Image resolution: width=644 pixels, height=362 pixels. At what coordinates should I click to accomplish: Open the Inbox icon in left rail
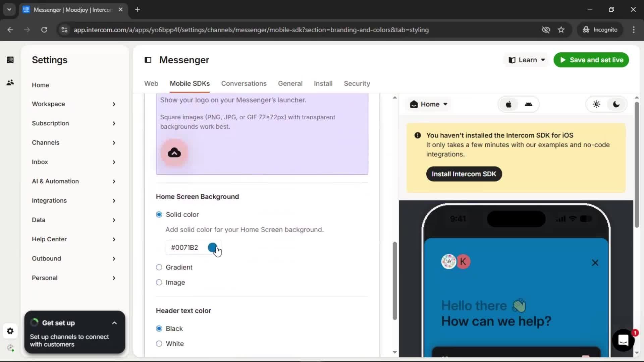(10, 60)
